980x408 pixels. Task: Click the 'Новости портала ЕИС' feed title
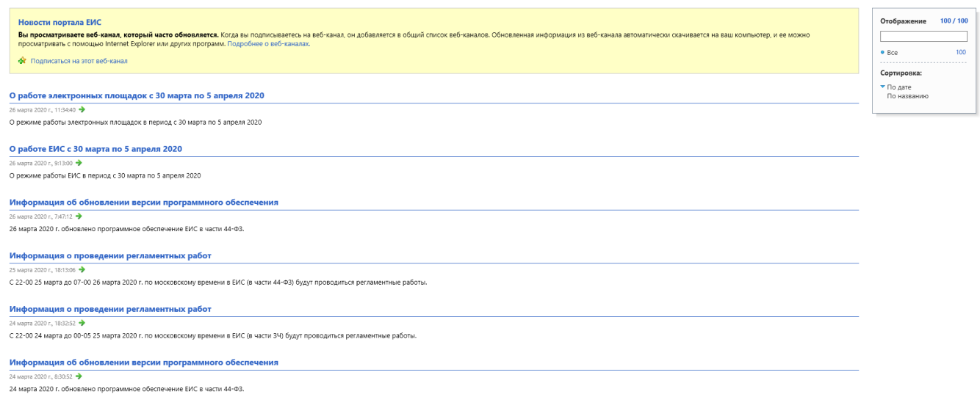tap(60, 23)
